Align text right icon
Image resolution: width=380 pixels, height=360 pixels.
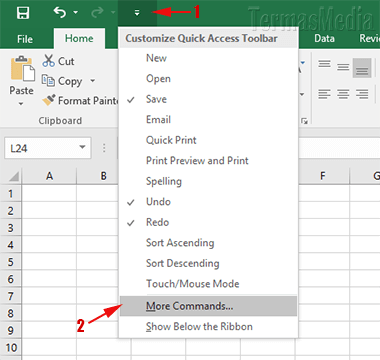[362, 94]
